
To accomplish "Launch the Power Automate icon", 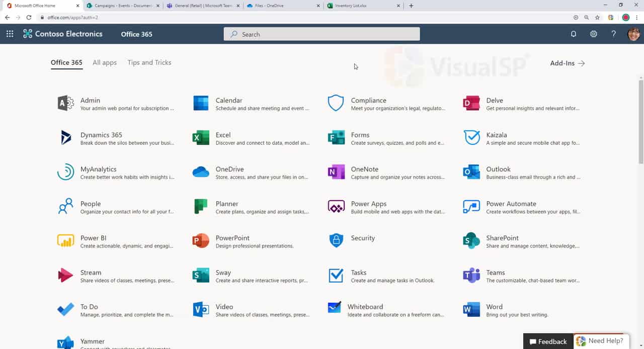I will 471,206.
